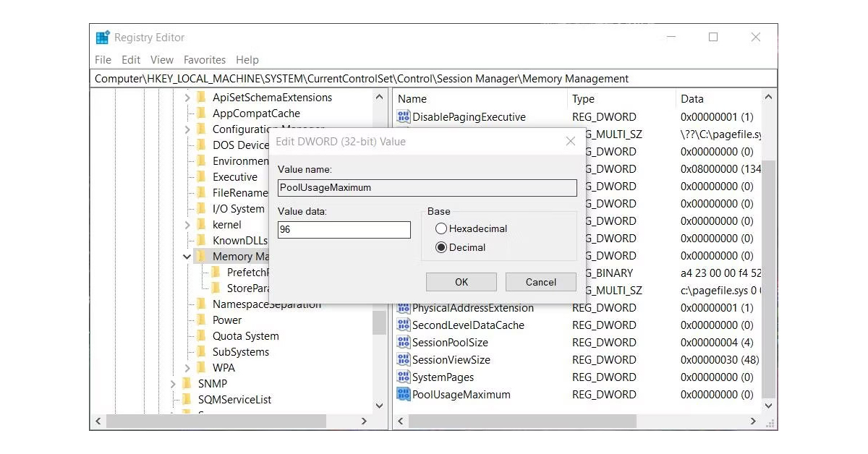
Task: Open the Edit menu
Action: (x=131, y=60)
